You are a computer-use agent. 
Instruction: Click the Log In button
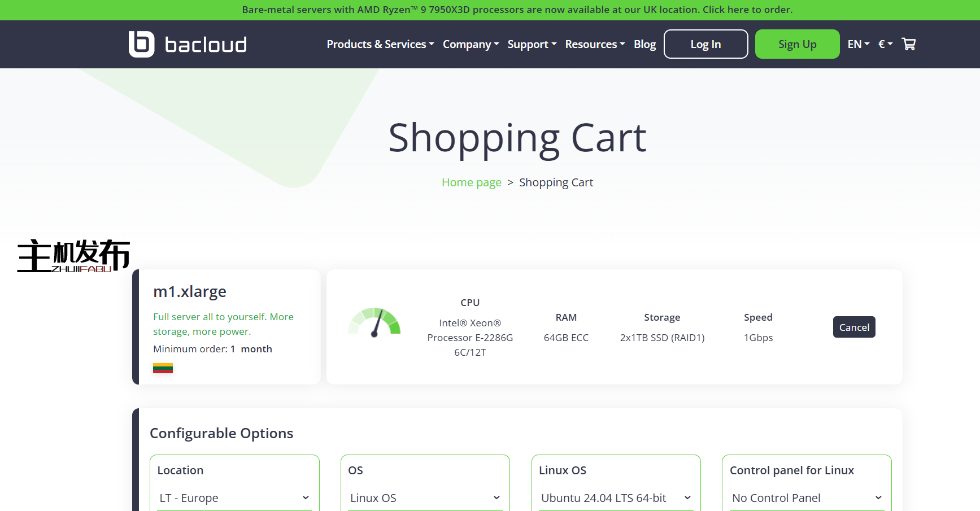coord(705,44)
